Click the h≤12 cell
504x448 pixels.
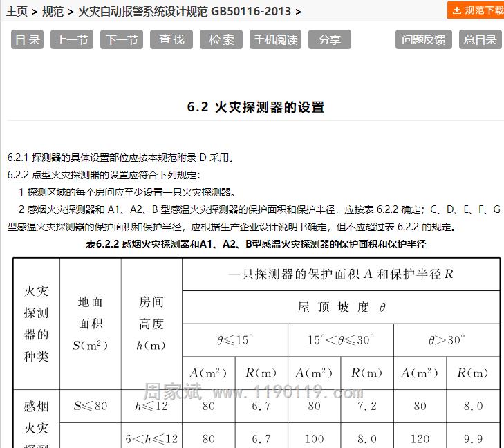click(151, 407)
